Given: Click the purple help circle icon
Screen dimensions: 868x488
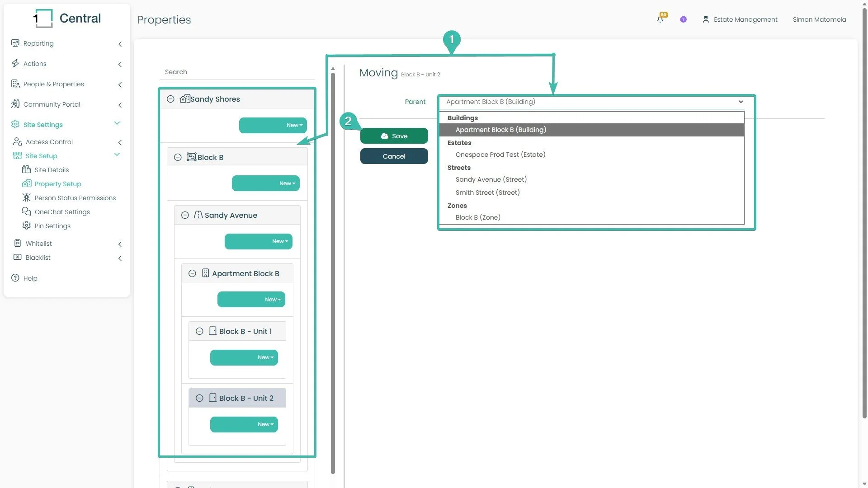Looking at the screenshot, I should tap(683, 19).
